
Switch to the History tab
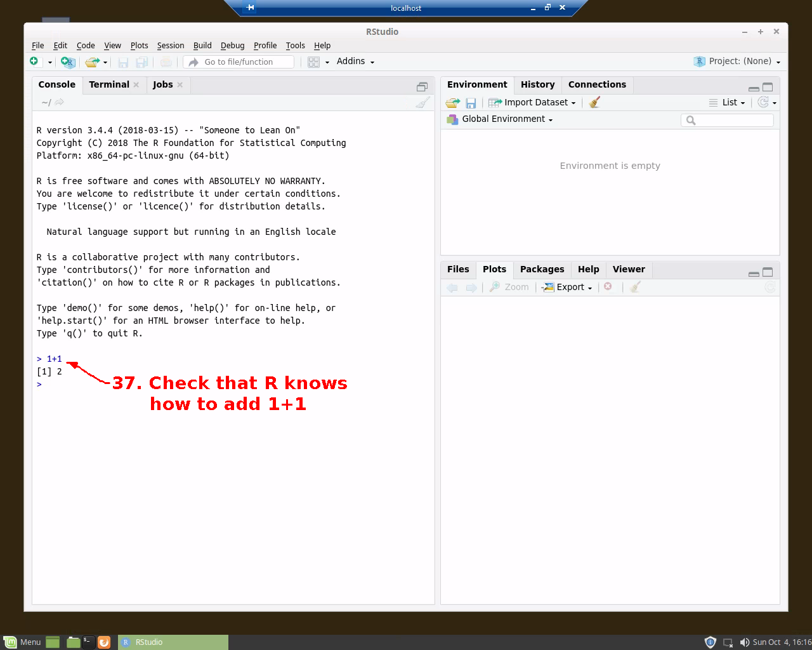coord(537,84)
